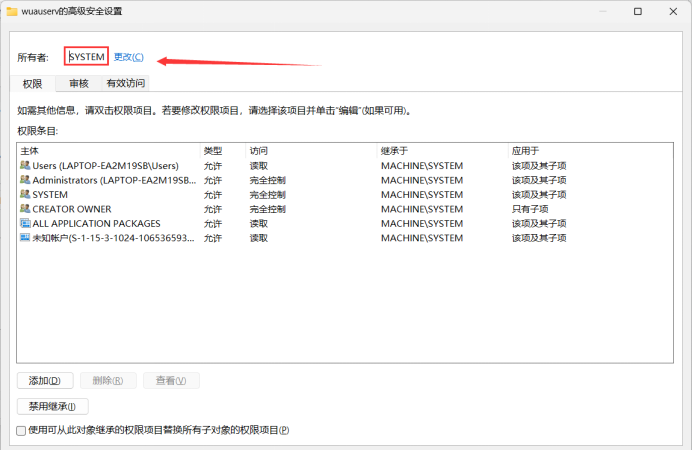This screenshot has width=693, height=451.
Task: Click the 主体 column header
Action: (30, 151)
